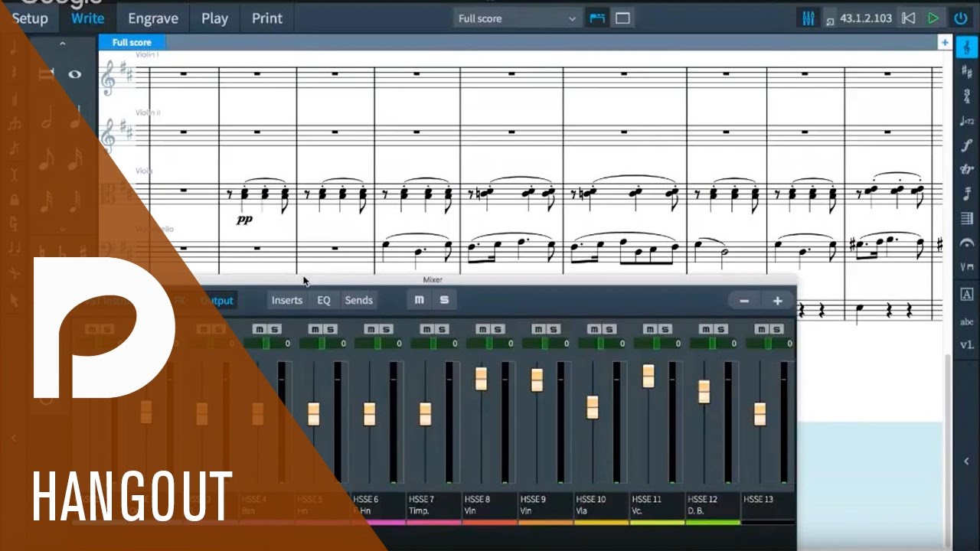
Task: Open the Bars and Barlines panel
Action: 967,219
